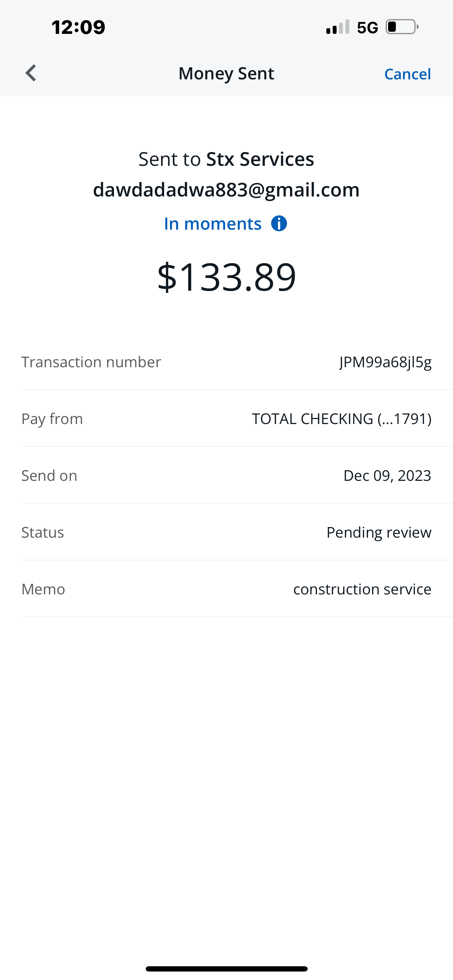This screenshot has height=980, width=453.
Task: Tap the $133.89 amount
Action: [226, 277]
